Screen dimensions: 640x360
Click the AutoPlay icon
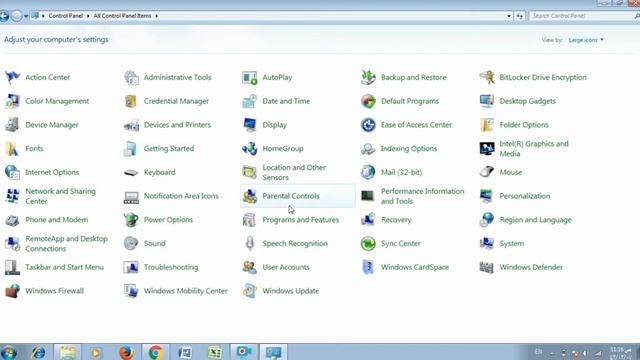point(249,77)
